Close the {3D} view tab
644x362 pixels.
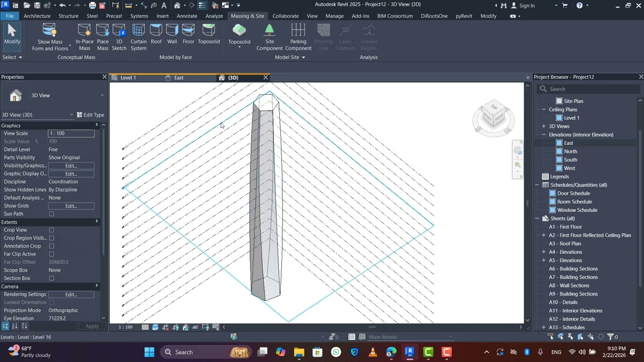click(x=266, y=77)
